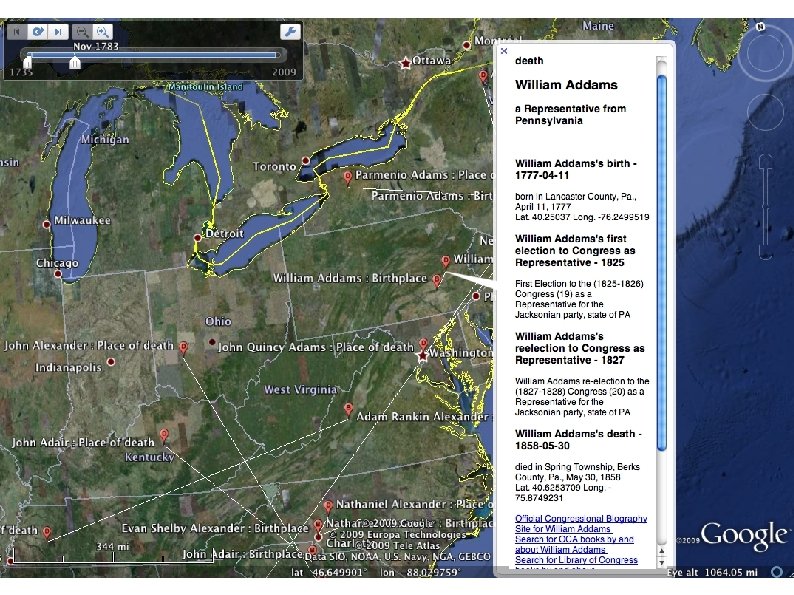Image resolution: width=794 pixels, height=595 pixels.
Task: Click the Indianapolis city dot
Action: pos(111,362)
